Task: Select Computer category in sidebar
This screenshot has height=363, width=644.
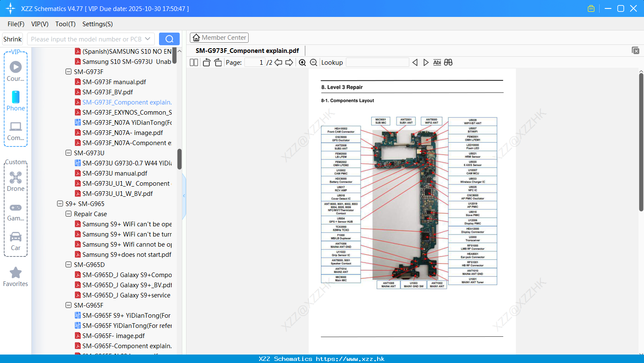Action: [16, 131]
